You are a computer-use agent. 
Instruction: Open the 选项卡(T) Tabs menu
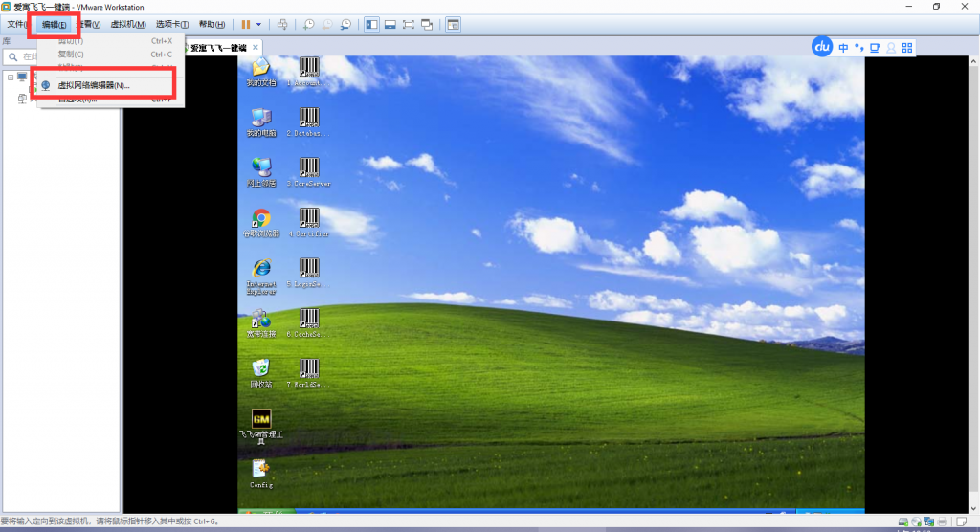click(x=172, y=24)
